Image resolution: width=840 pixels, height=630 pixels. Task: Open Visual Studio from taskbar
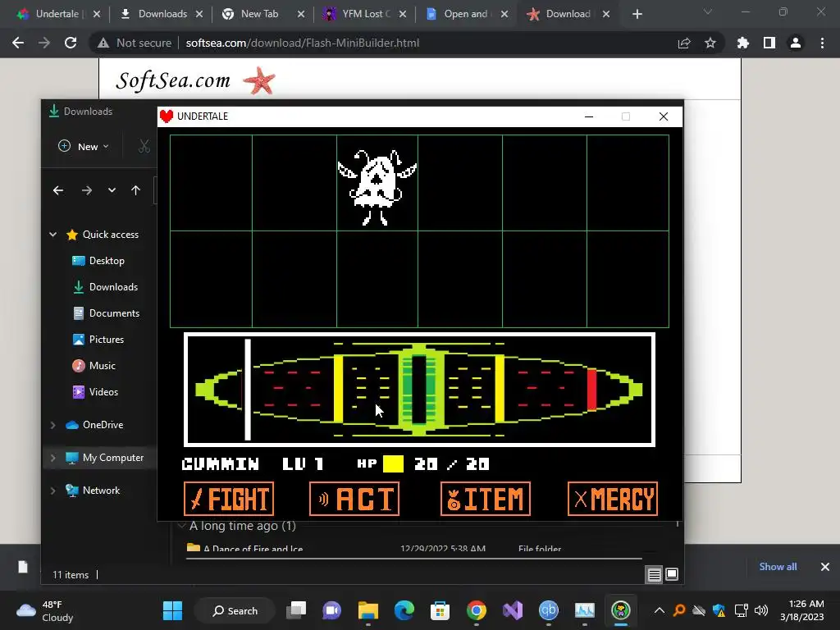tap(512, 610)
